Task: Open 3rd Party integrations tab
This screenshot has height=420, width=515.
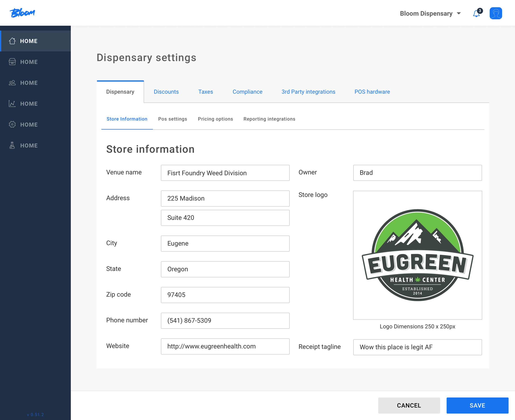Action: (x=308, y=92)
